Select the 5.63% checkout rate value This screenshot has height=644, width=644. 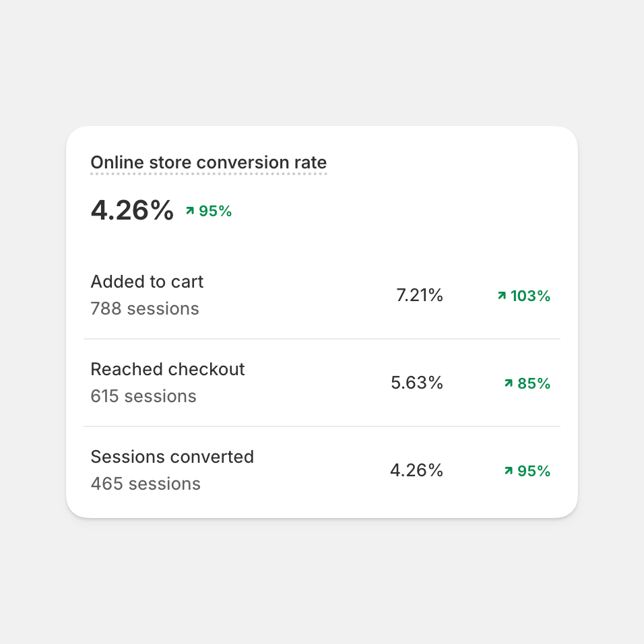(x=416, y=383)
